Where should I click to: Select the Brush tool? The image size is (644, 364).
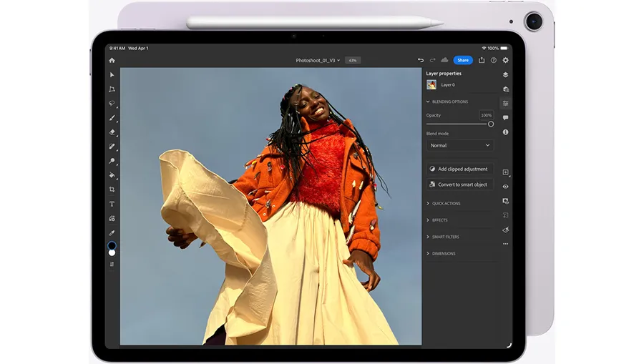tap(112, 118)
